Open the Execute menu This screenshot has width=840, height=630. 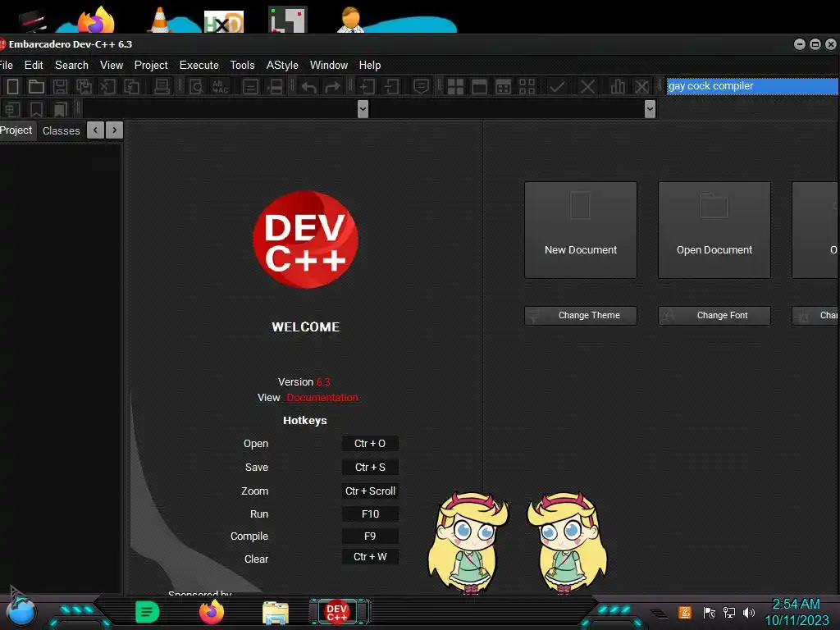tap(199, 65)
